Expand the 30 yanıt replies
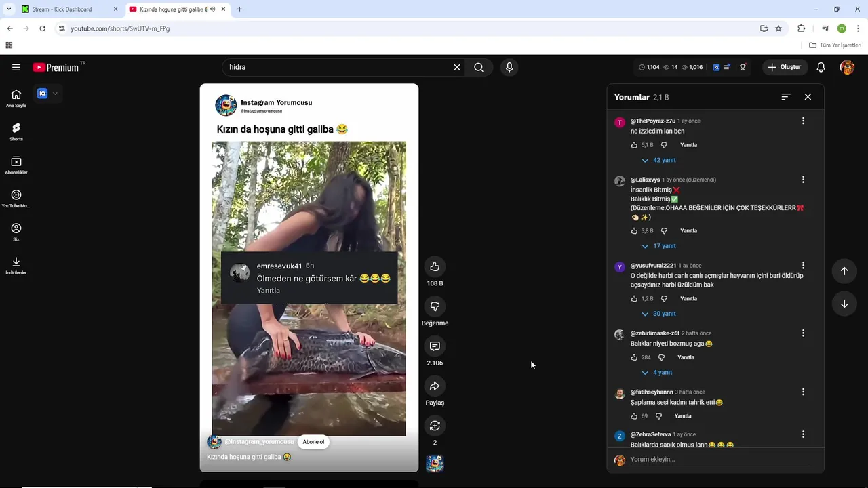Image resolution: width=868 pixels, height=488 pixels. pyautogui.click(x=659, y=314)
